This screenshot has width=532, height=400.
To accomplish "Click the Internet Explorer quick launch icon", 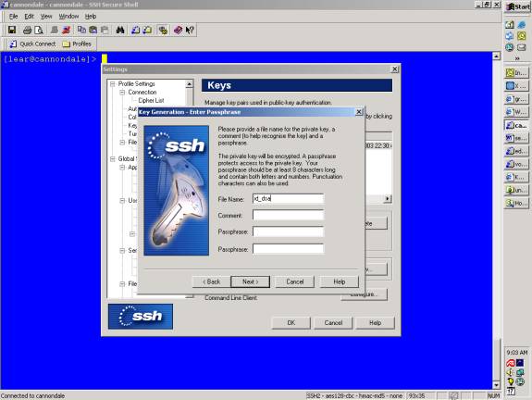I will coord(522,24).
